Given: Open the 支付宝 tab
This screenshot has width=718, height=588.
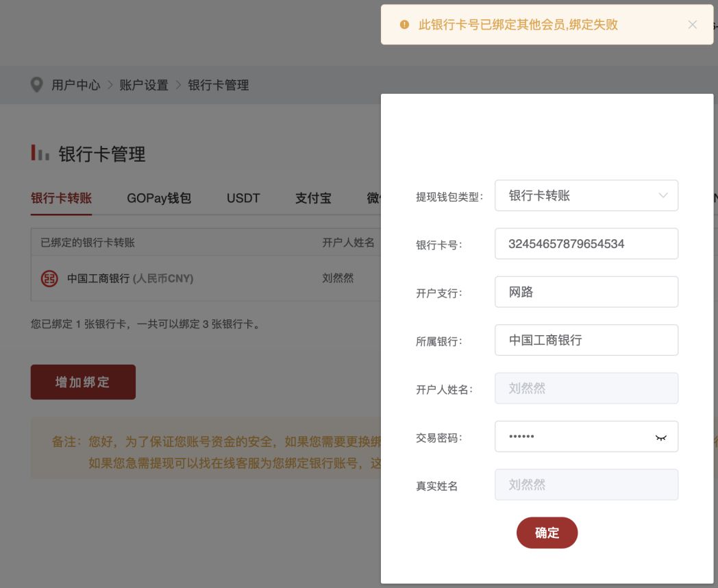Looking at the screenshot, I should click(313, 198).
